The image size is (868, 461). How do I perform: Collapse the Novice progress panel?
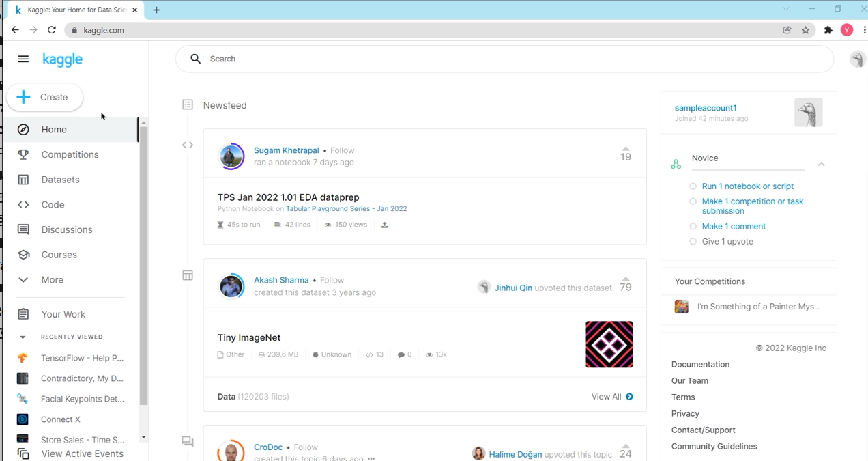tap(821, 165)
